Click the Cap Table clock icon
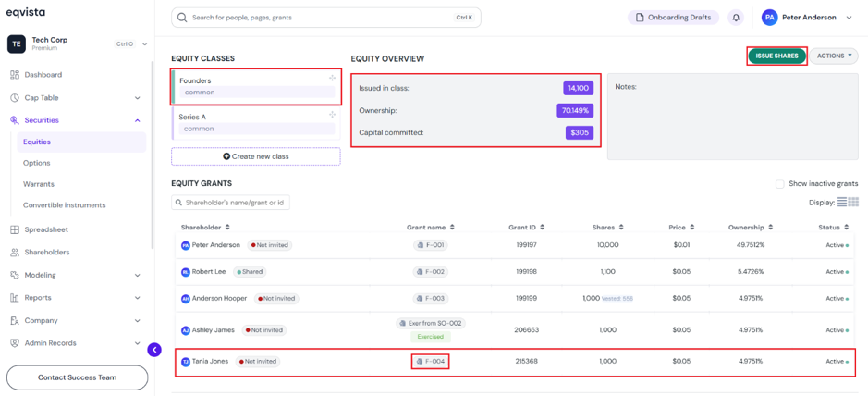Screen dimensions: 868x396 (x=15, y=97)
